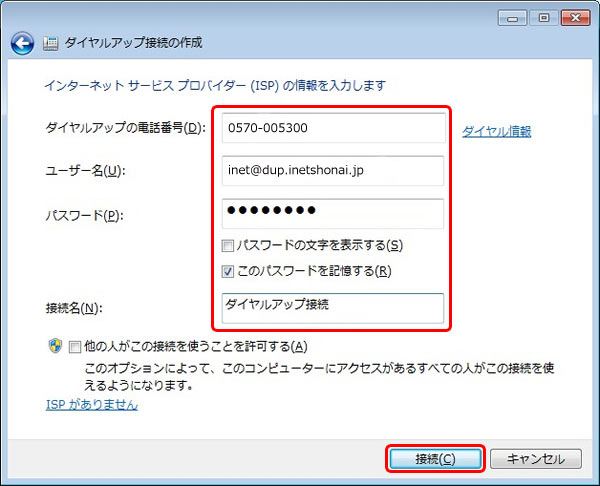Screen dimensions: 600x486
Task: Minimize the dial-up connection window
Action: point(512,17)
